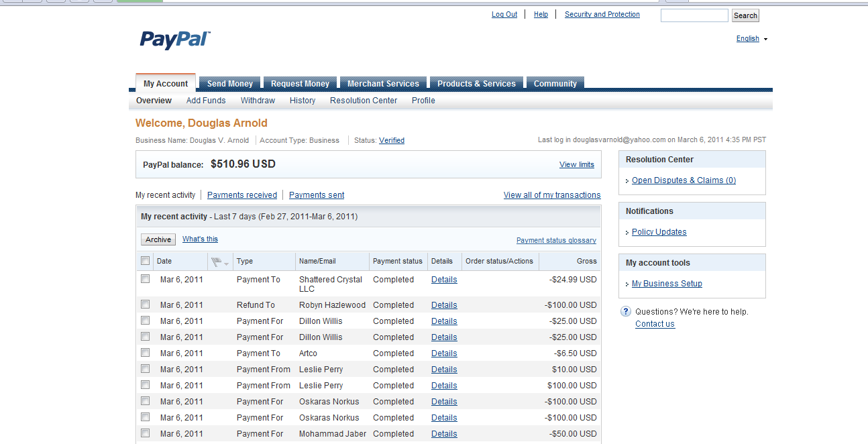Toggle the select-all checkbox in header

coord(146,261)
